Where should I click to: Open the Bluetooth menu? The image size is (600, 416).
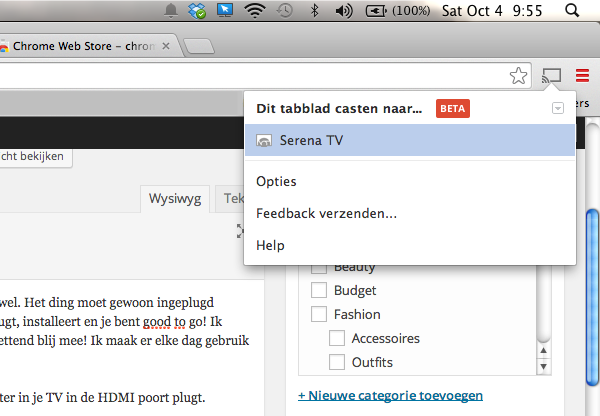pos(314,10)
